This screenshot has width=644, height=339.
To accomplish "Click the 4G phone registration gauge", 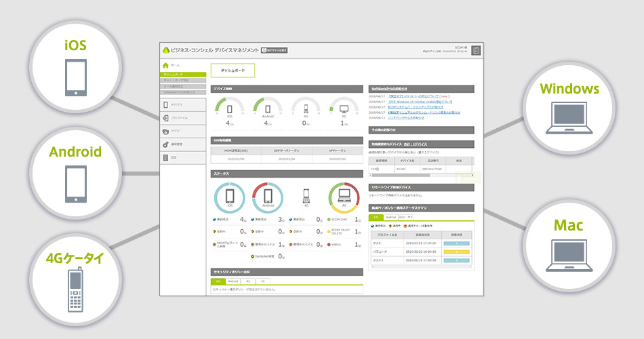I will (306, 106).
